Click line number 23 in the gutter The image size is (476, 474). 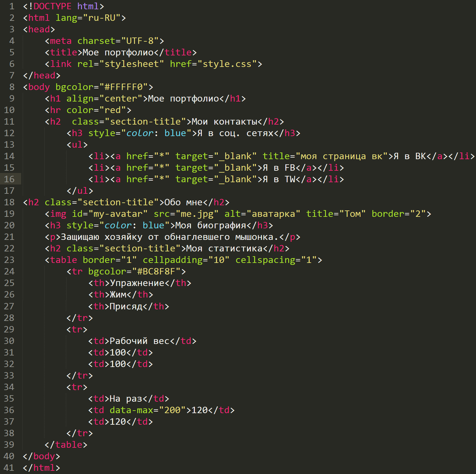pos(9,260)
